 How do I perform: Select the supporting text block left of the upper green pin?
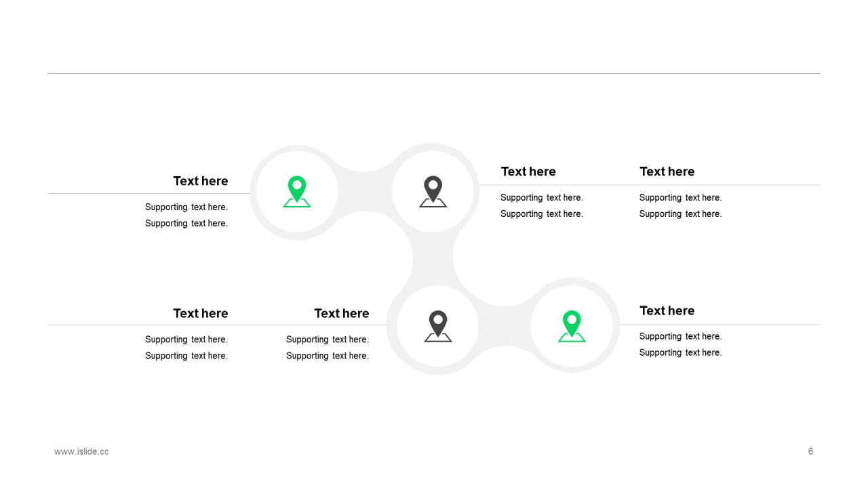[x=186, y=216]
